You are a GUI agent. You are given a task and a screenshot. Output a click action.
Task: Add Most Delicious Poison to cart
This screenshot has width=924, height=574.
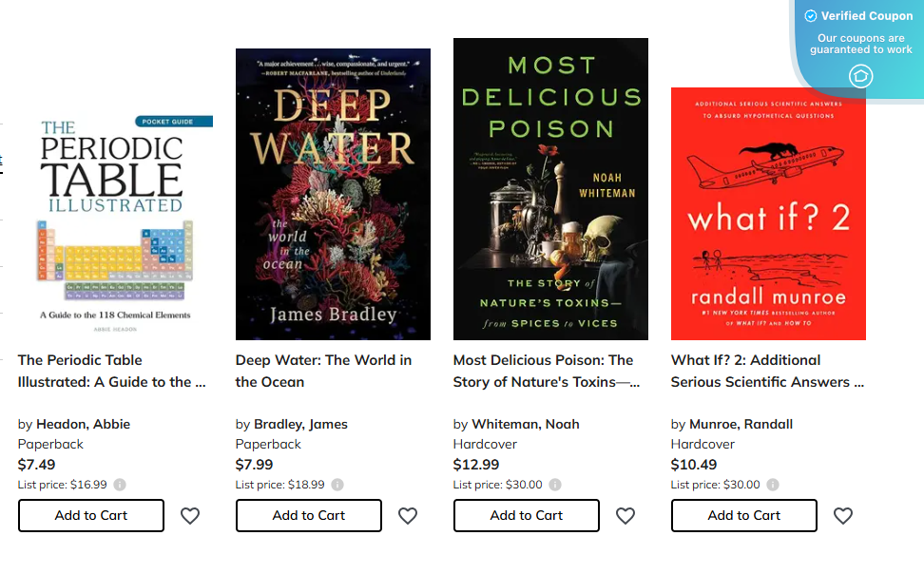click(526, 515)
